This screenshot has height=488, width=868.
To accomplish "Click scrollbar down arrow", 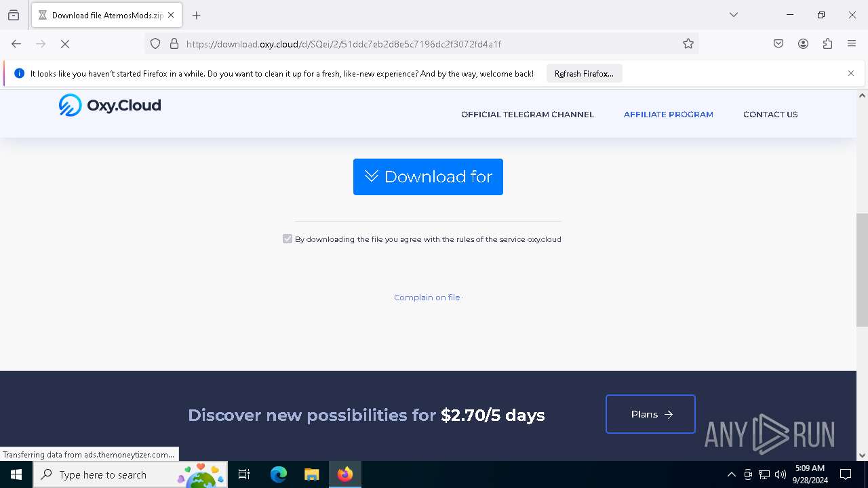I will (862, 455).
